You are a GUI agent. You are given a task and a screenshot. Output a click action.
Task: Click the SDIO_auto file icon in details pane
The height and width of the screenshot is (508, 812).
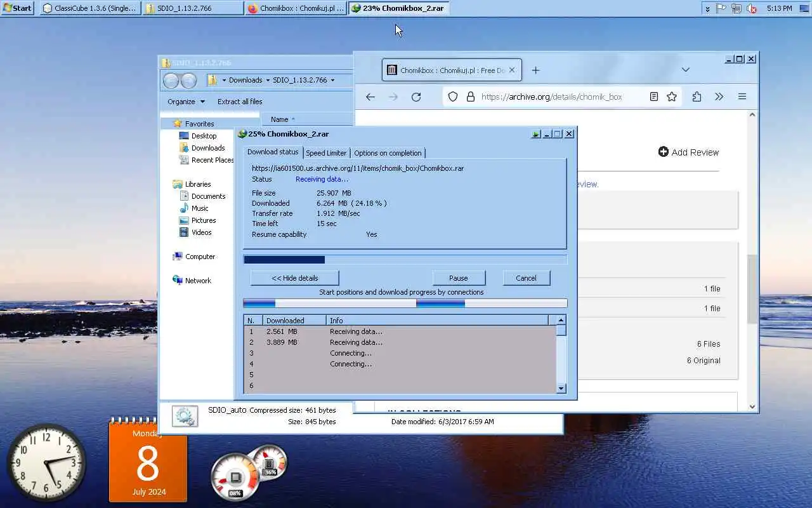point(185,416)
